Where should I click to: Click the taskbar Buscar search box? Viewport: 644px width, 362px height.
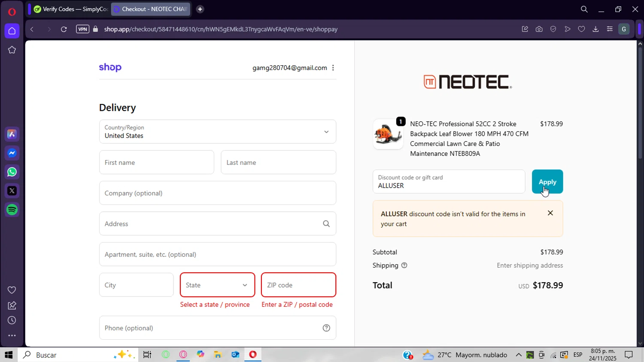click(78, 355)
